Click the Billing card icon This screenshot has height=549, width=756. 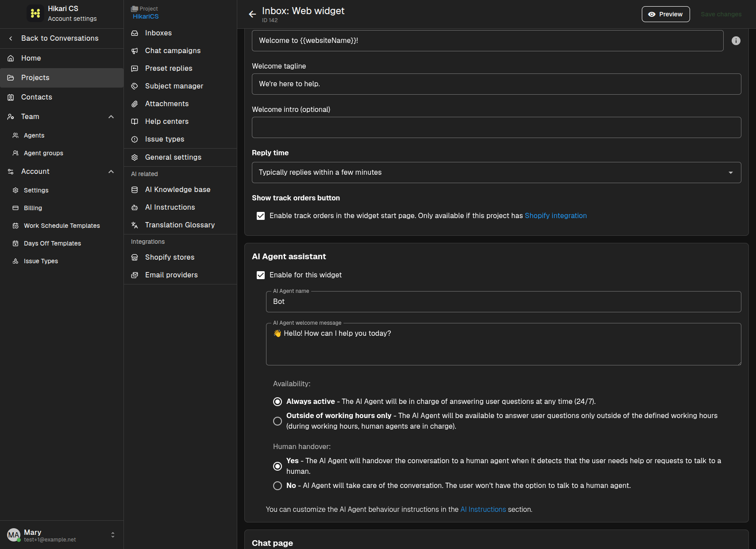[15, 208]
